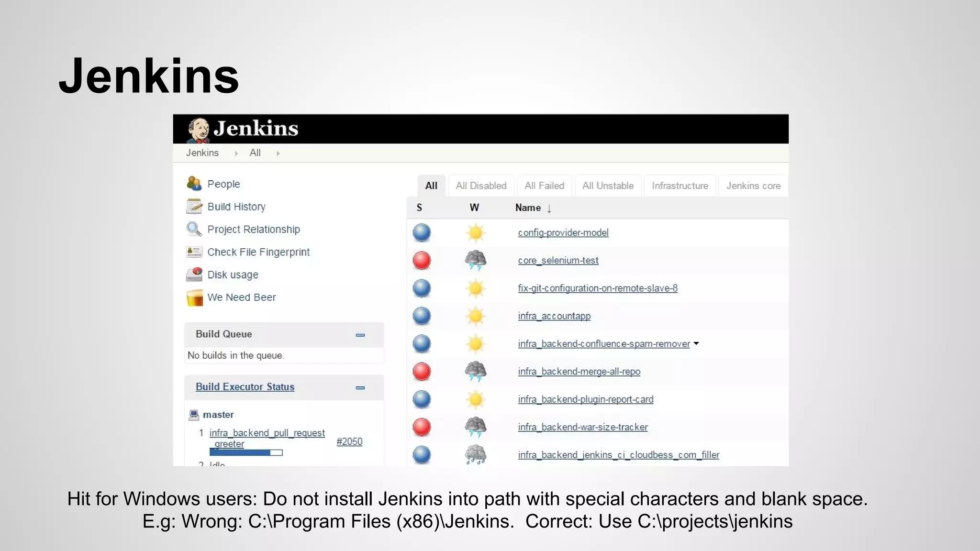
Task: Open the Disk usage link
Action: pos(233,275)
